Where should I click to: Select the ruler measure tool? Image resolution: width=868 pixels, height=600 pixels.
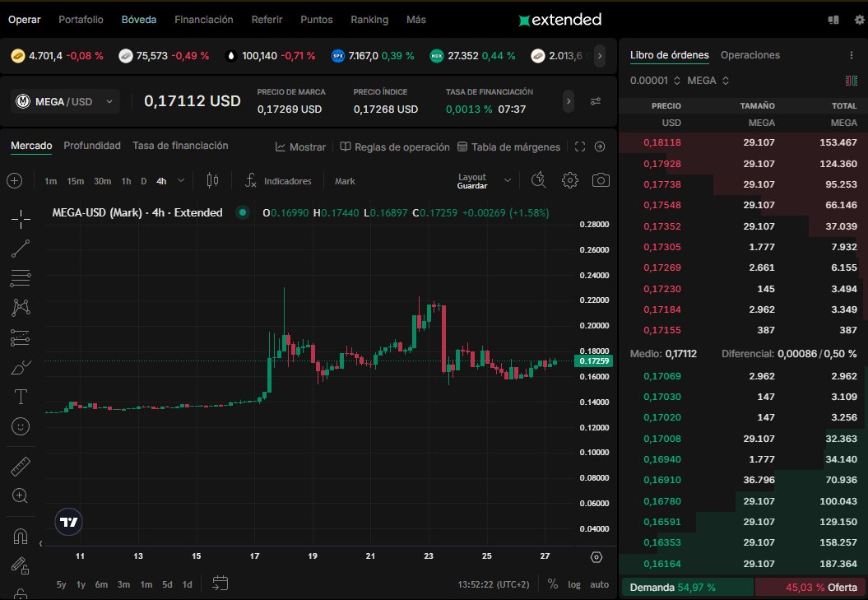21,467
